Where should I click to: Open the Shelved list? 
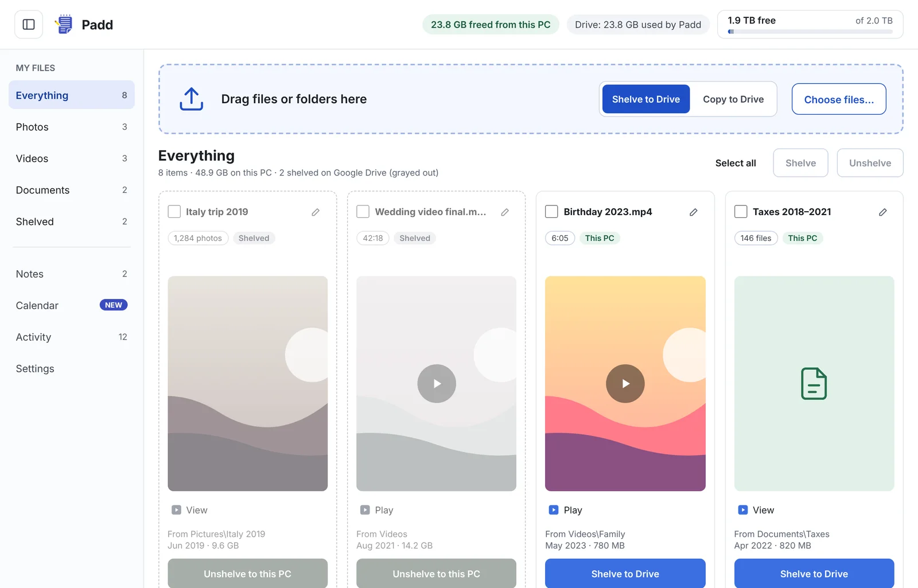(72, 221)
